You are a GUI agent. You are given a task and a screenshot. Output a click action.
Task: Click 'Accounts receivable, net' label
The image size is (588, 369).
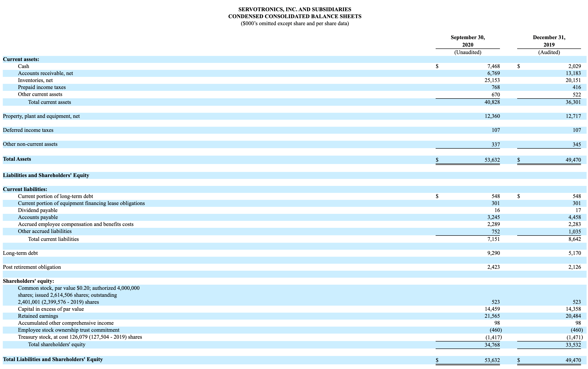pos(45,73)
